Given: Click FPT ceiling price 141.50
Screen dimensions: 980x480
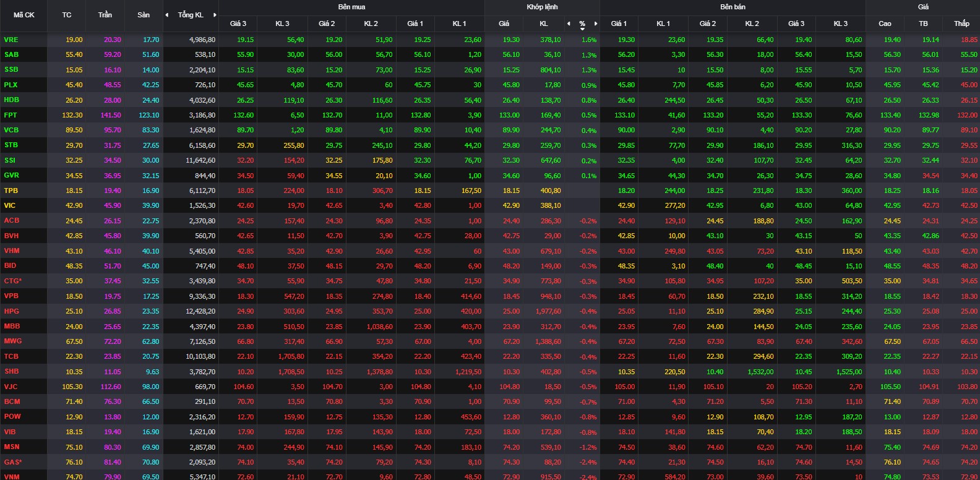Looking at the screenshot, I should [111, 115].
